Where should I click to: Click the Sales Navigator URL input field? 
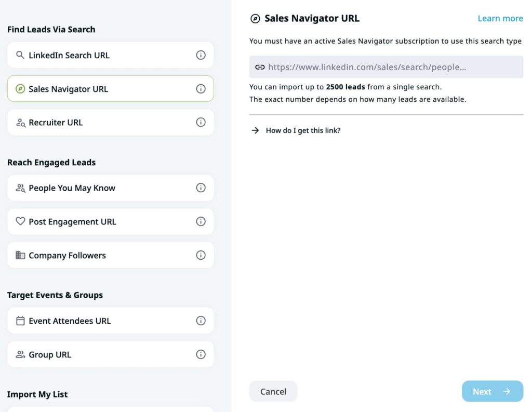point(386,67)
